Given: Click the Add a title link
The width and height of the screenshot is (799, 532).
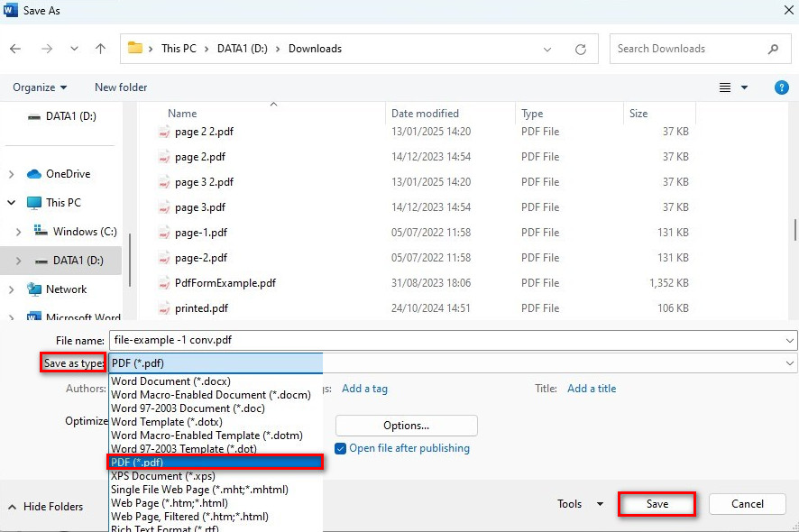Looking at the screenshot, I should [592, 389].
